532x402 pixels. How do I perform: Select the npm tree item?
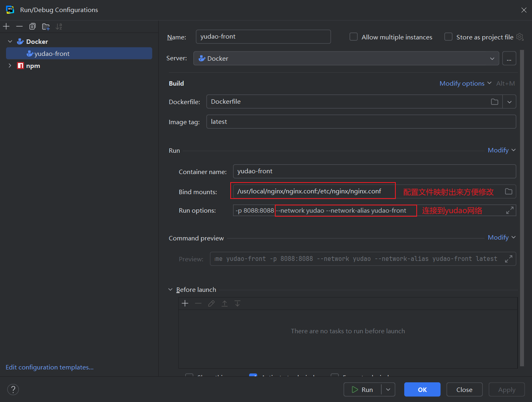(x=79, y=66)
